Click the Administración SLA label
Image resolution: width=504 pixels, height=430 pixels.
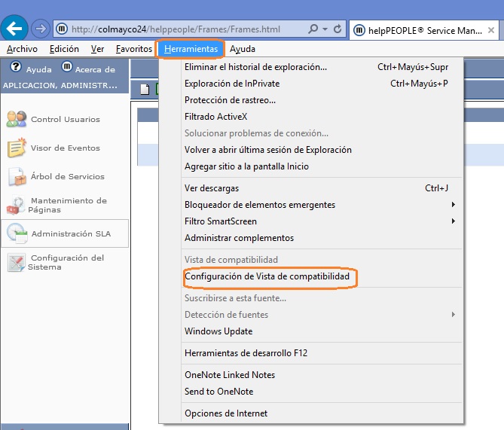point(71,233)
